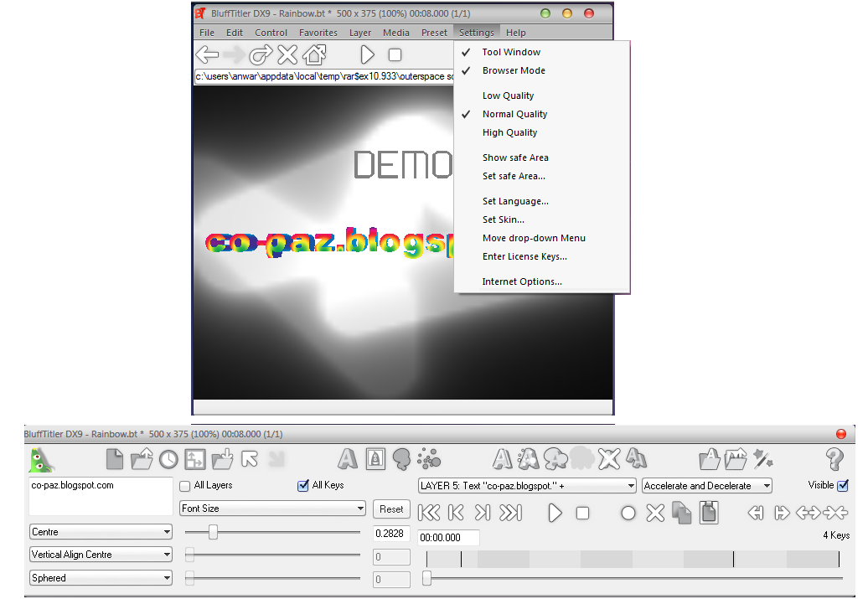Delete the key with X beside circle
Image resolution: width=868 pixels, height=599 pixels.
[655, 514]
